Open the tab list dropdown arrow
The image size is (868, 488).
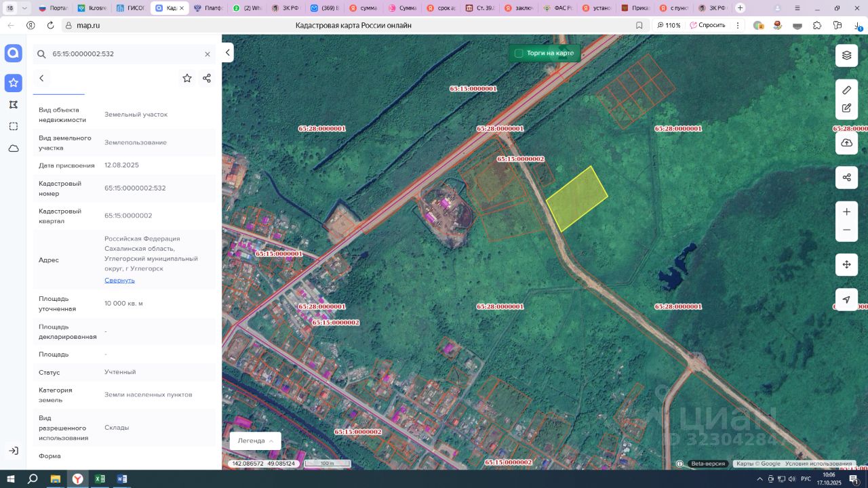tap(25, 8)
